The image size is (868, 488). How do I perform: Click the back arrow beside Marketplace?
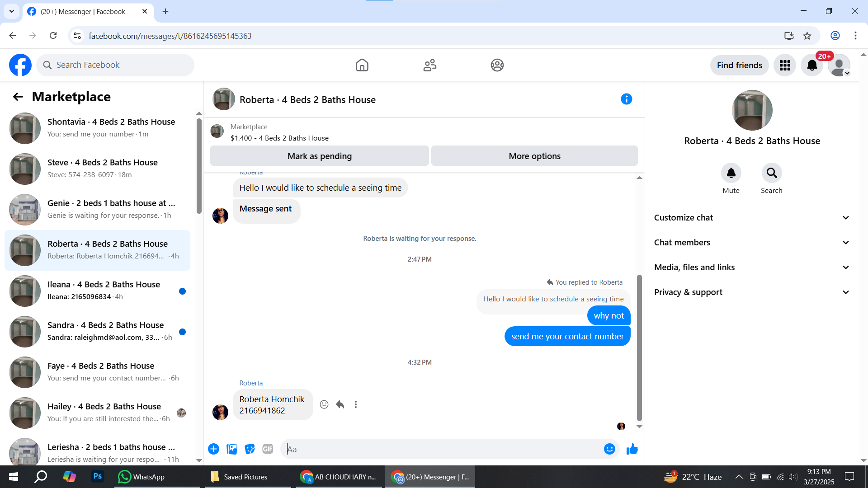tap(18, 97)
